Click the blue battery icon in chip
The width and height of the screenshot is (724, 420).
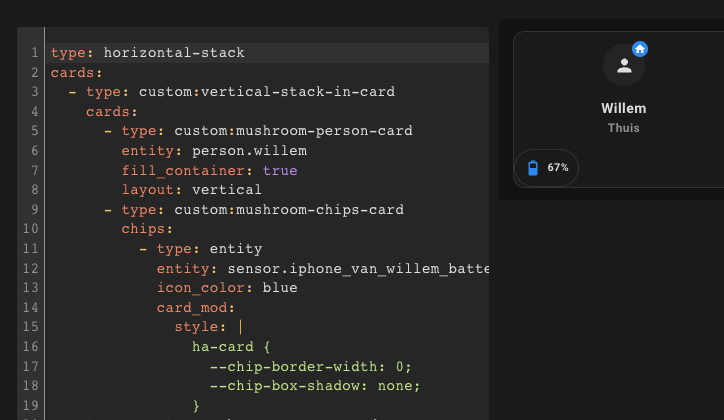point(533,168)
